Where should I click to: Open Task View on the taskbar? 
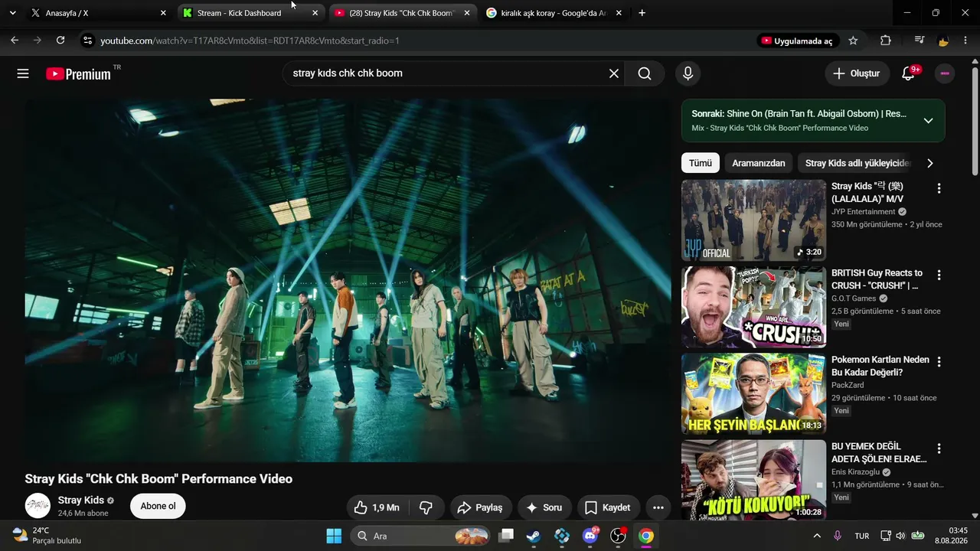pos(505,536)
